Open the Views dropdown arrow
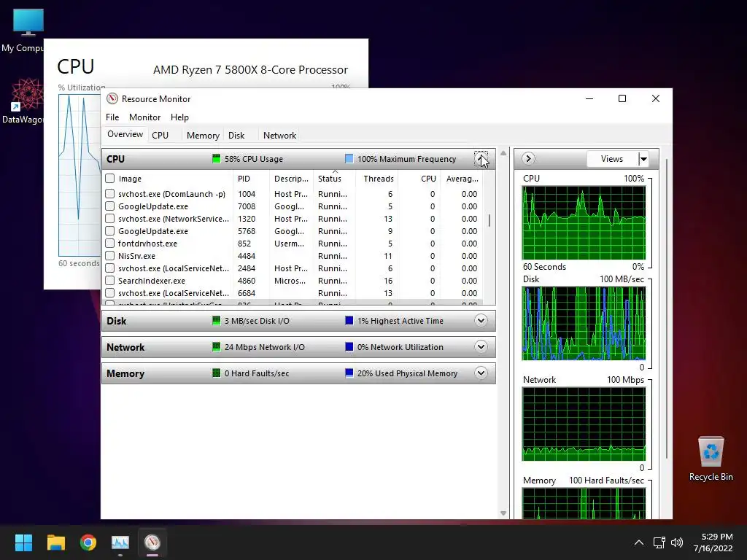 (643, 158)
